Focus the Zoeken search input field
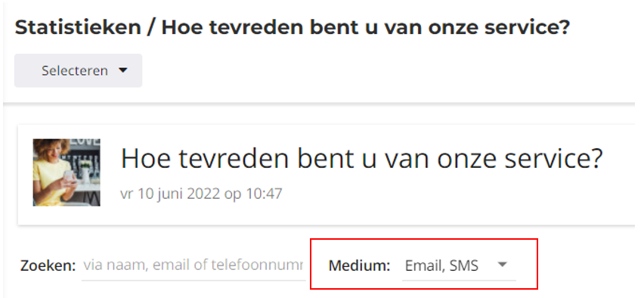The height and width of the screenshot is (298, 644). pos(194,265)
